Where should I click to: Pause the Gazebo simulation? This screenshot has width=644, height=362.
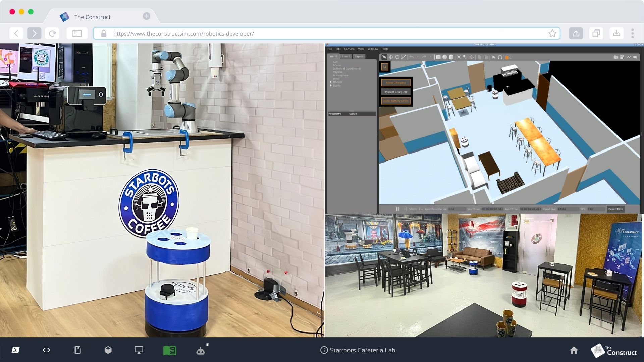coord(397,209)
